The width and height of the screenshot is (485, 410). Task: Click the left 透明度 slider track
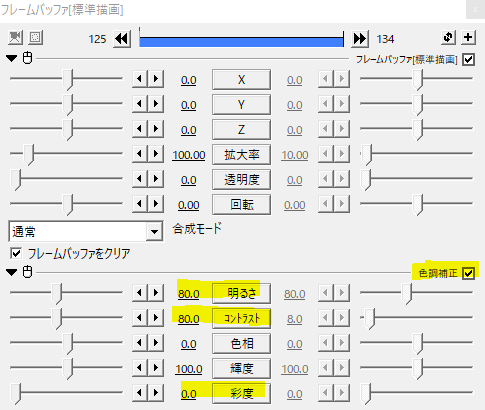coord(66,180)
